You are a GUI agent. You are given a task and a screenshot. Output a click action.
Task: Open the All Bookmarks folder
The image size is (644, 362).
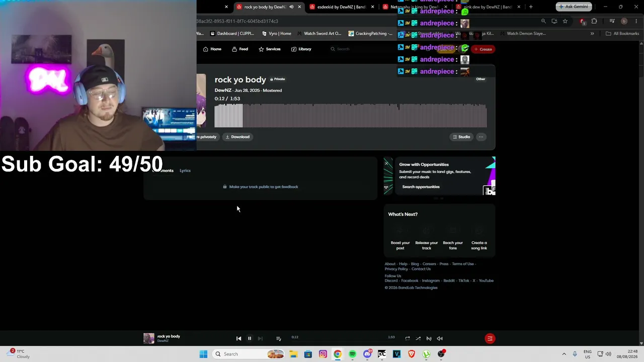622,34
